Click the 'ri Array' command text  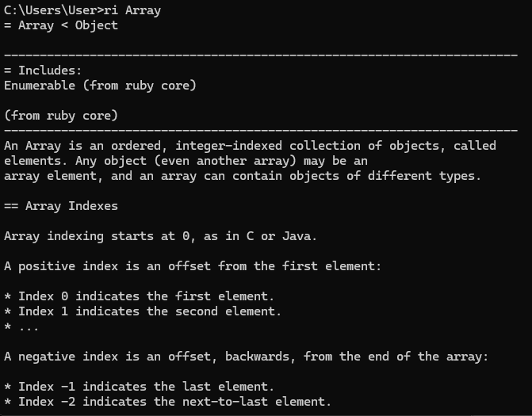[x=136, y=10]
